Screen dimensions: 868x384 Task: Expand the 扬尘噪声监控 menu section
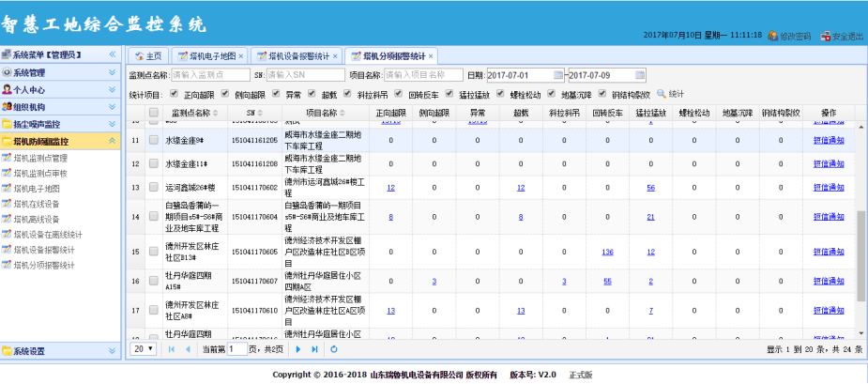pyautogui.click(x=61, y=124)
